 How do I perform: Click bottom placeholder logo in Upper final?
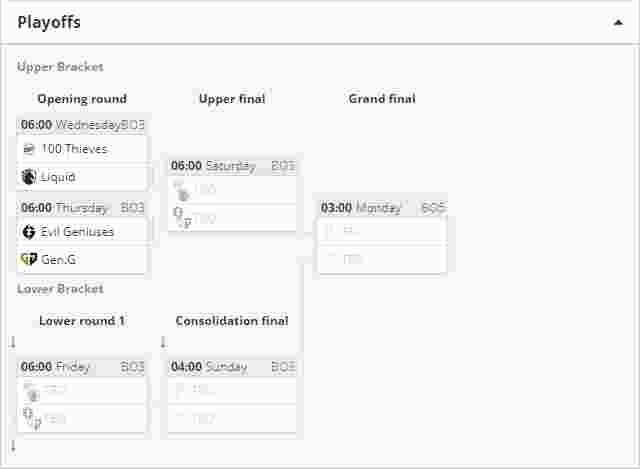point(182,218)
